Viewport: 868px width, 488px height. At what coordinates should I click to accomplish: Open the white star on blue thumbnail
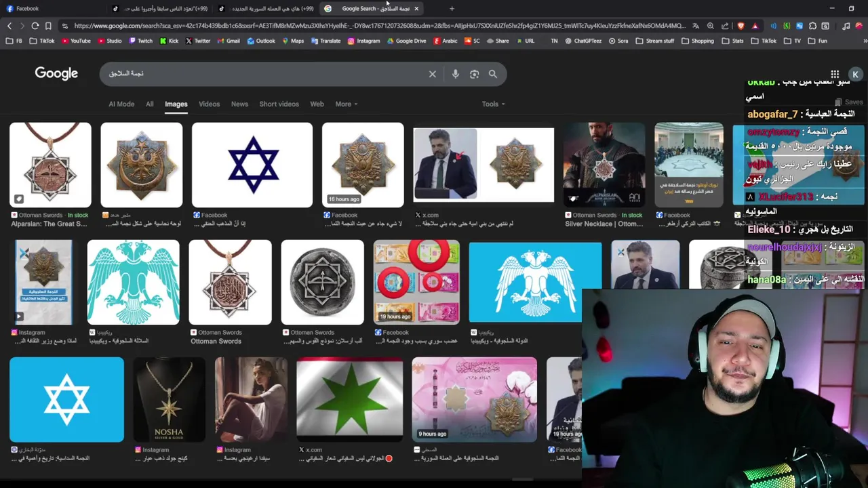[66, 399]
